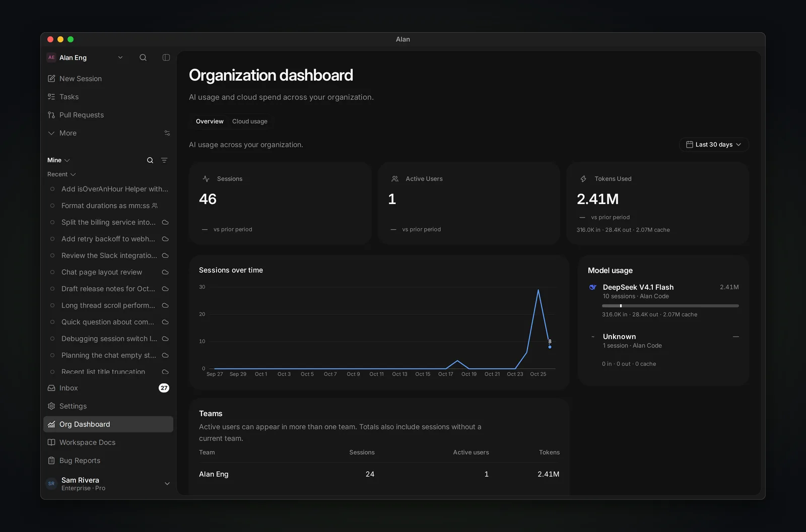Click the Unknown model entry
The height and width of the screenshot is (532, 806).
pos(663,350)
